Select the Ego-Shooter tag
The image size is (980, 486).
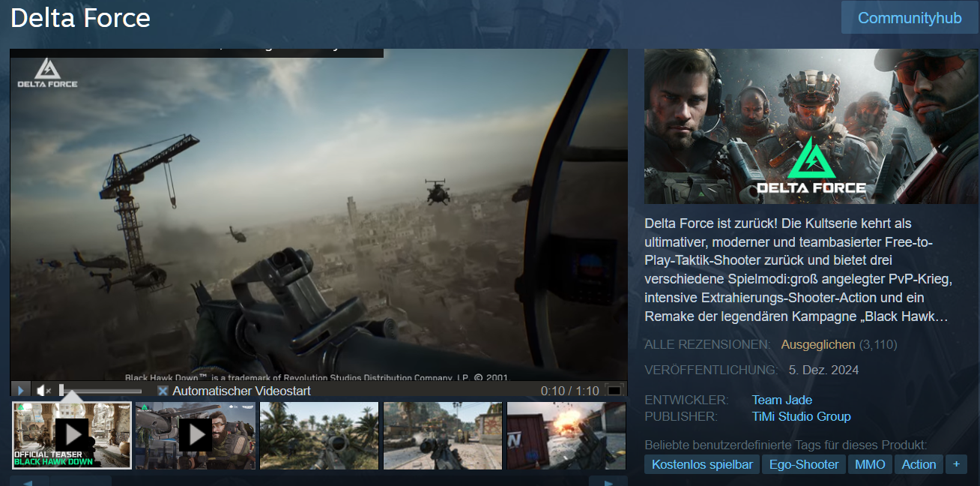click(x=804, y=464)
